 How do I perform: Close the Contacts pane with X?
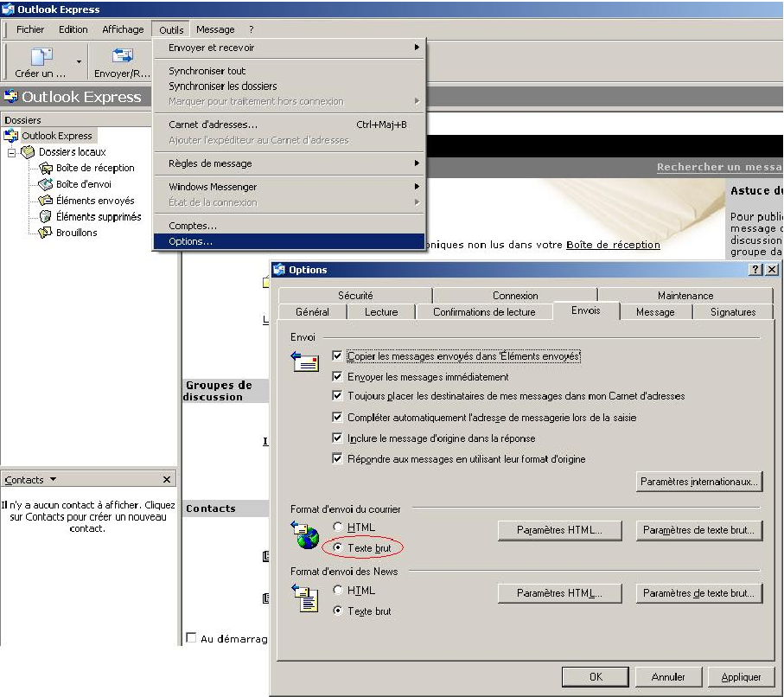[x=167, y=479]
